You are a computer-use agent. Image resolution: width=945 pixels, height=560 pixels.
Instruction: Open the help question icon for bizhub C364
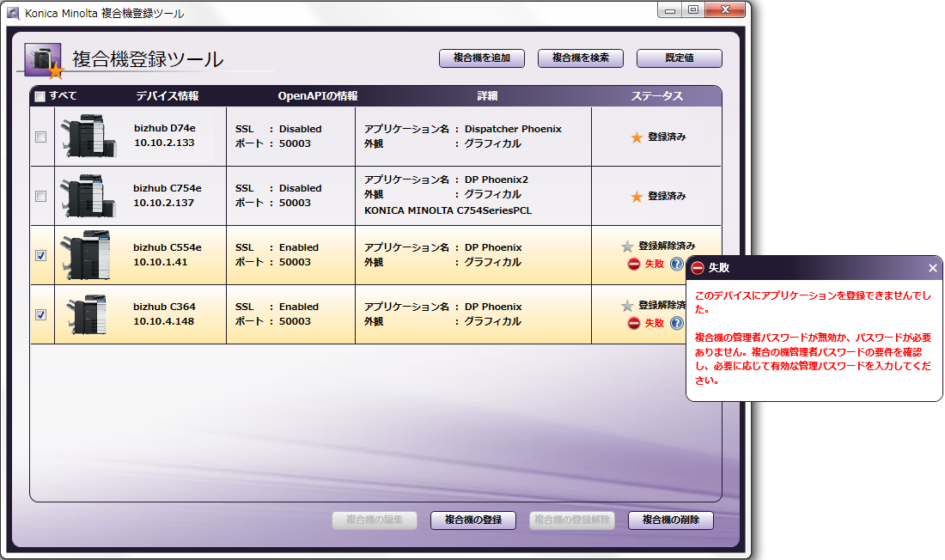tap(677, 323)
